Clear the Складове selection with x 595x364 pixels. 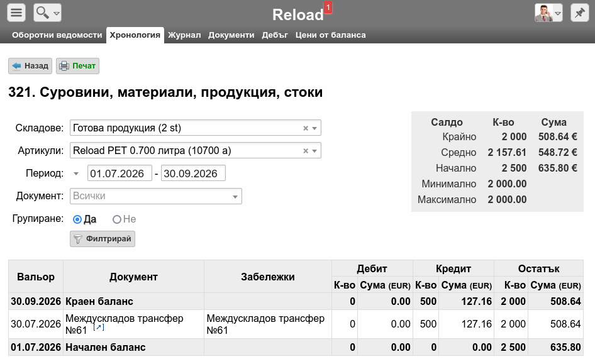[x=306, y=128]
